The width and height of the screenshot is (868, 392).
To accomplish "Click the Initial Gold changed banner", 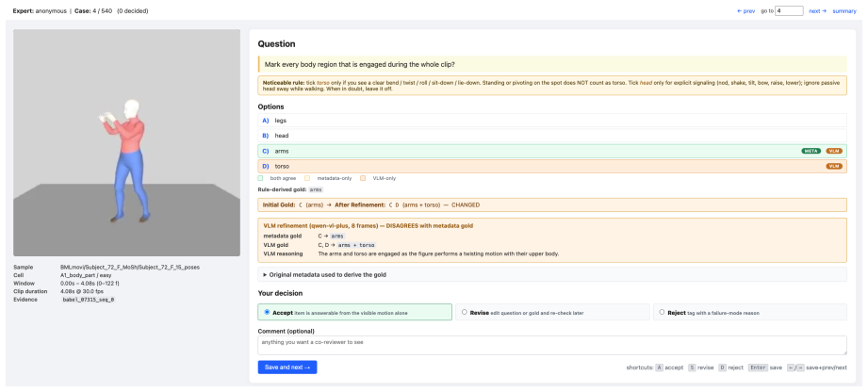I will point(552,204).
